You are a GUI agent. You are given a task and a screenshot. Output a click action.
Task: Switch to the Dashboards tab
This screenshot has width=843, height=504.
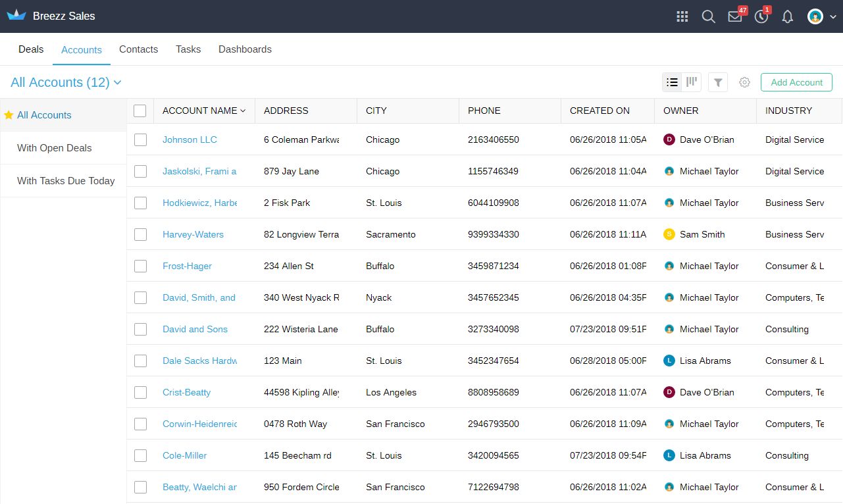(x=245, y=49)
